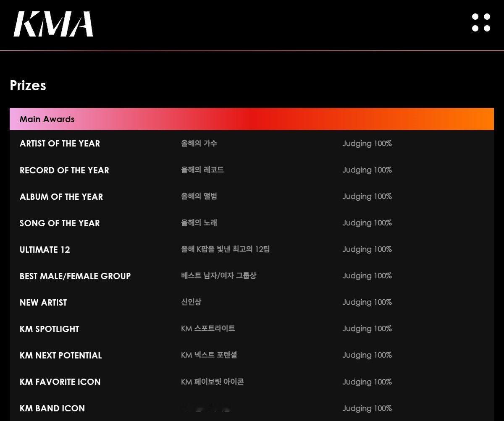The image size is (504, 421).
Task: Click NEW ARTIST award title
Action: pyautogui.click(x=43, y=303)
